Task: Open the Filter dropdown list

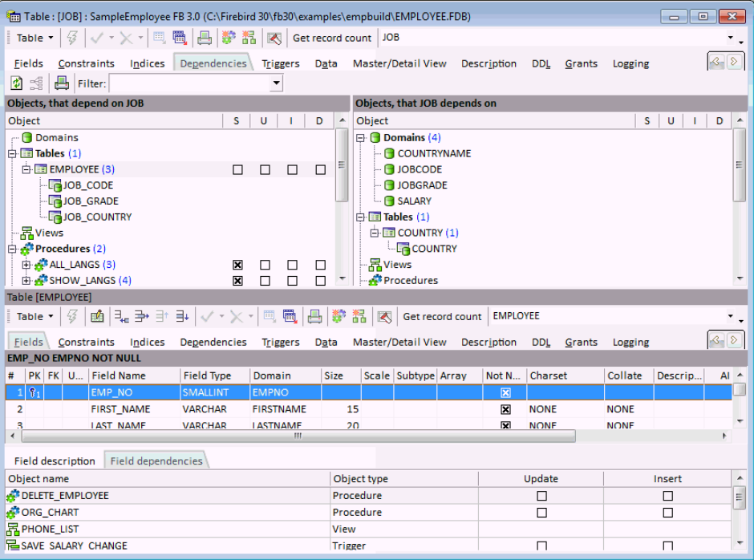Action: [x=277, y=83]
